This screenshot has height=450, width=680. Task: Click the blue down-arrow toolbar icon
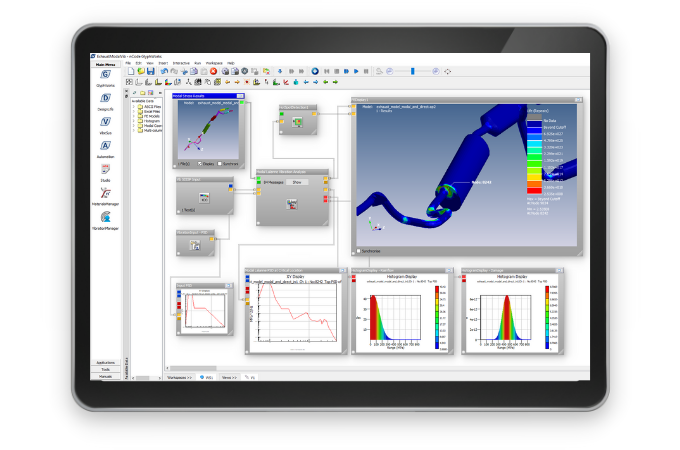pos(280,71)
